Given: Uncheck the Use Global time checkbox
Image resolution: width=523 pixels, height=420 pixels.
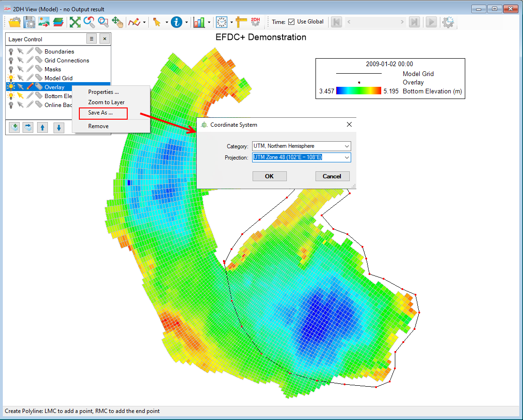Looking at the screenshot, I should click(292, 21).
